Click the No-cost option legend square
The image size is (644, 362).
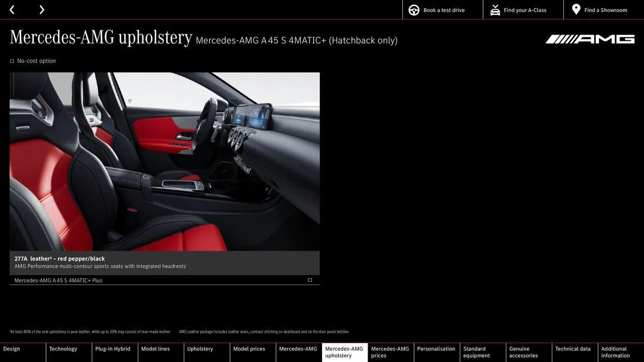(x=12, y=62)
